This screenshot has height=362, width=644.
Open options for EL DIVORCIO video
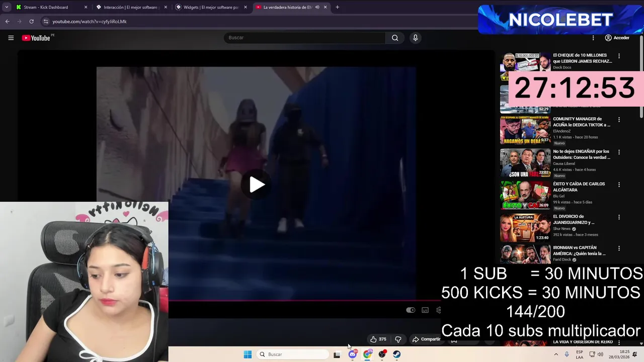(619, 217)
